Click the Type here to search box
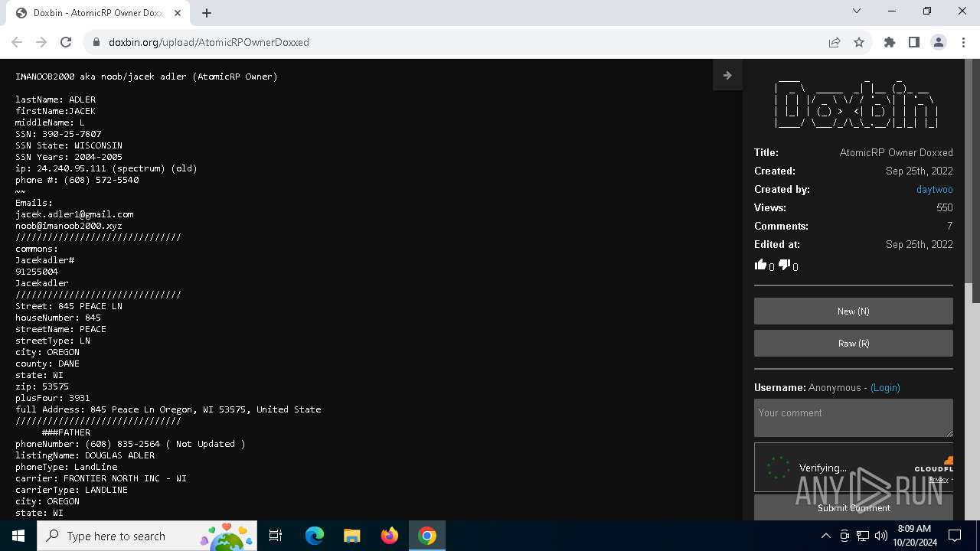This screenshot has width=980, height=551. 149,536
